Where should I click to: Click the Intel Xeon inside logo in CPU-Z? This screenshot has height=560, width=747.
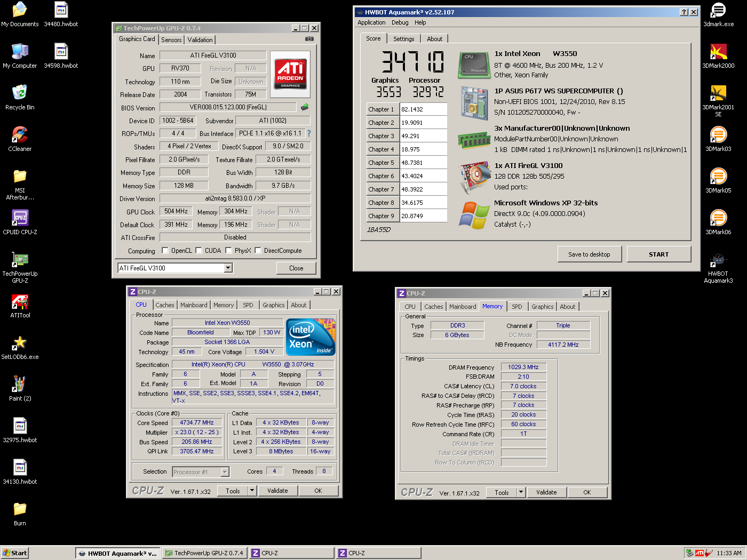click(x=311, y=337)
